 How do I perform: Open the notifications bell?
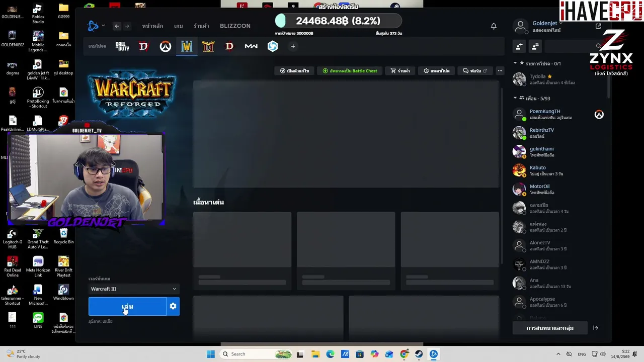click(494, 26)
